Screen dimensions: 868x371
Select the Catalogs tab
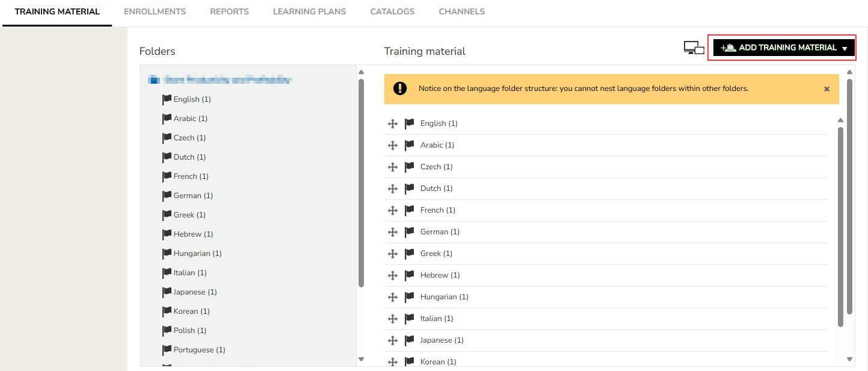coord(392,11)
